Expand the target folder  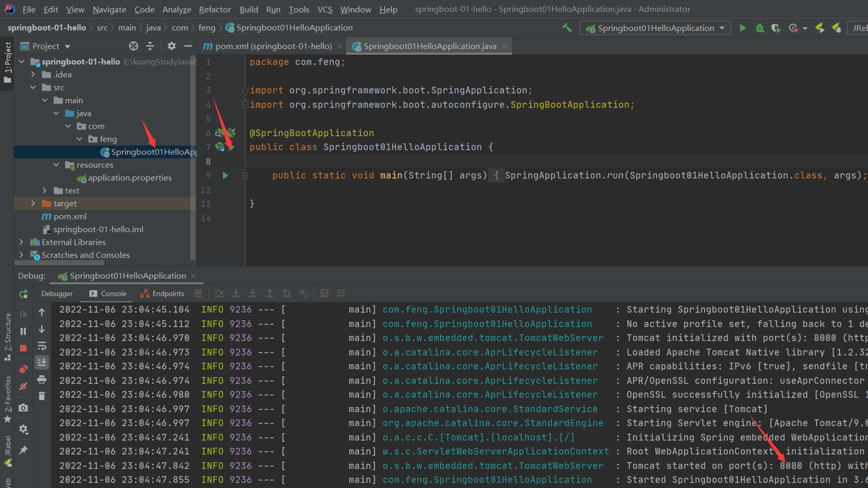pos(33,203)
